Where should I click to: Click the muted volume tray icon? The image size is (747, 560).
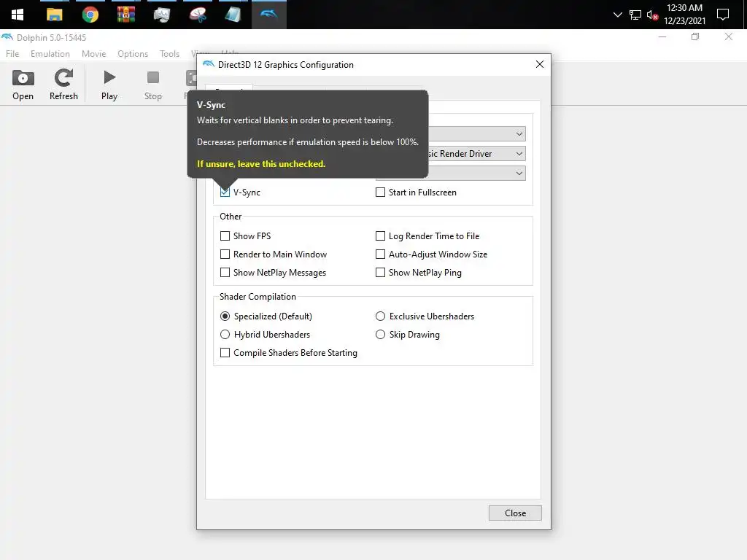click(x=652, y=15)
